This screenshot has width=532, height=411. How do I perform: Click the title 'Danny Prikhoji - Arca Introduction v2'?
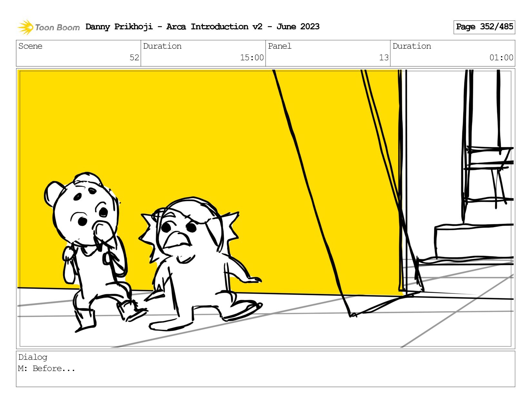(x=174, y=27)
